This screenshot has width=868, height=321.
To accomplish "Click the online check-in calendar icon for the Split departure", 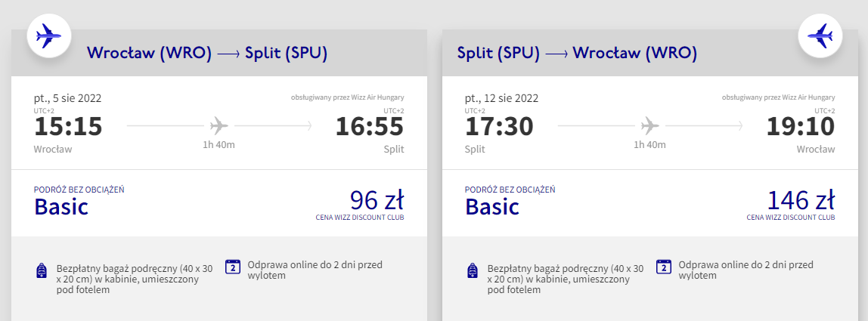I will coord(664,266).
